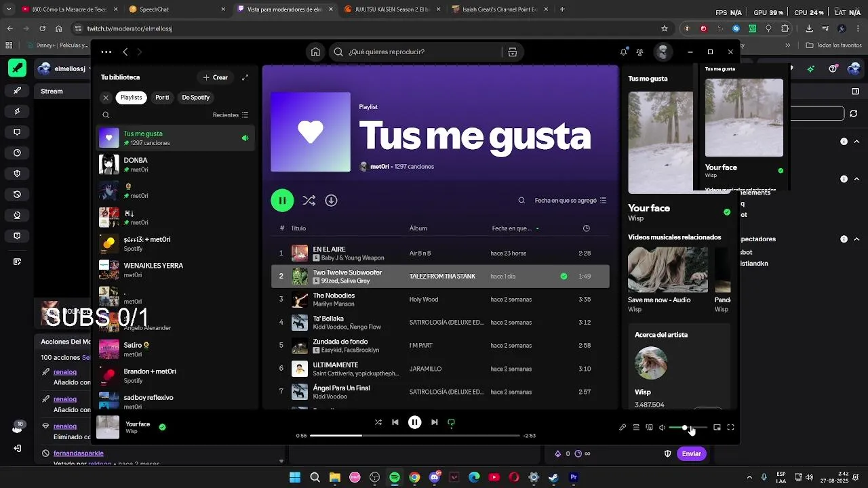Open Spotify Home
Image resolution: width=868 pixels, height=488 pixels.
click(x=315, y=52)
